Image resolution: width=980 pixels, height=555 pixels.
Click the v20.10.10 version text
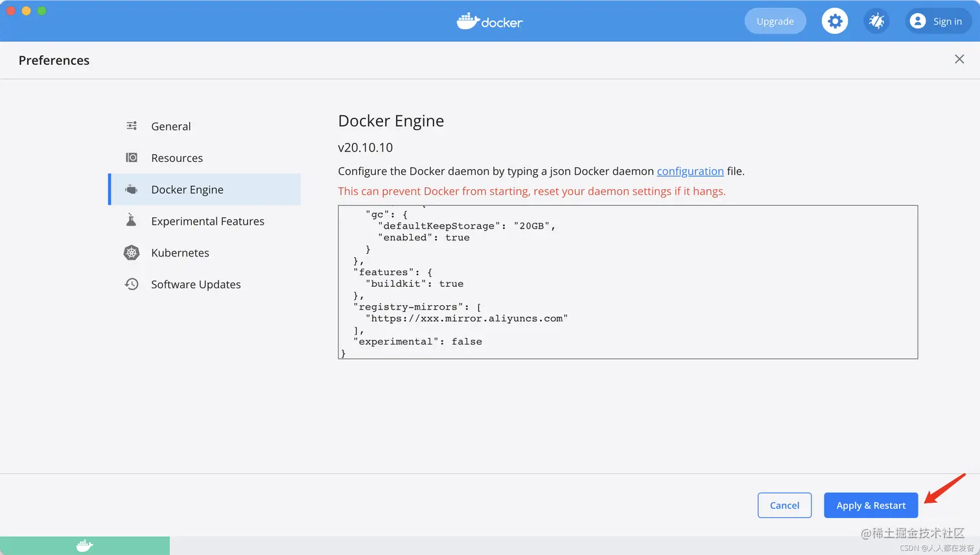coord(366,148)
